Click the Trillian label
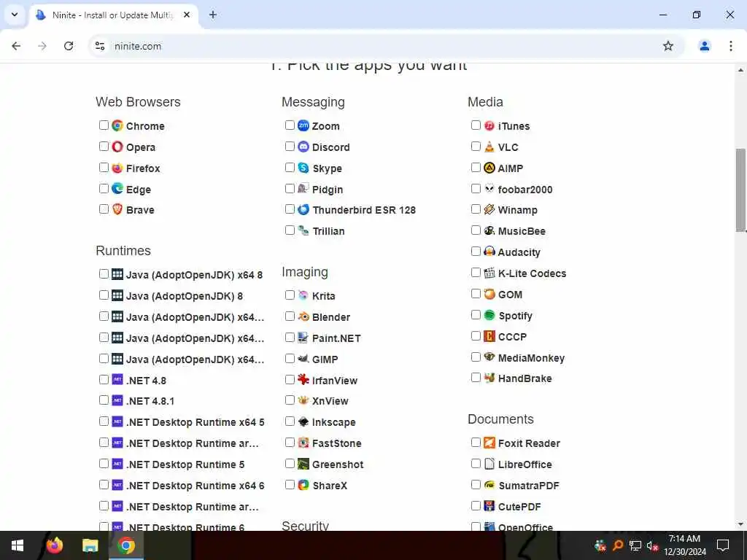Image resolution: width=747 pixels, height=560 pixels. click(328, 231)
